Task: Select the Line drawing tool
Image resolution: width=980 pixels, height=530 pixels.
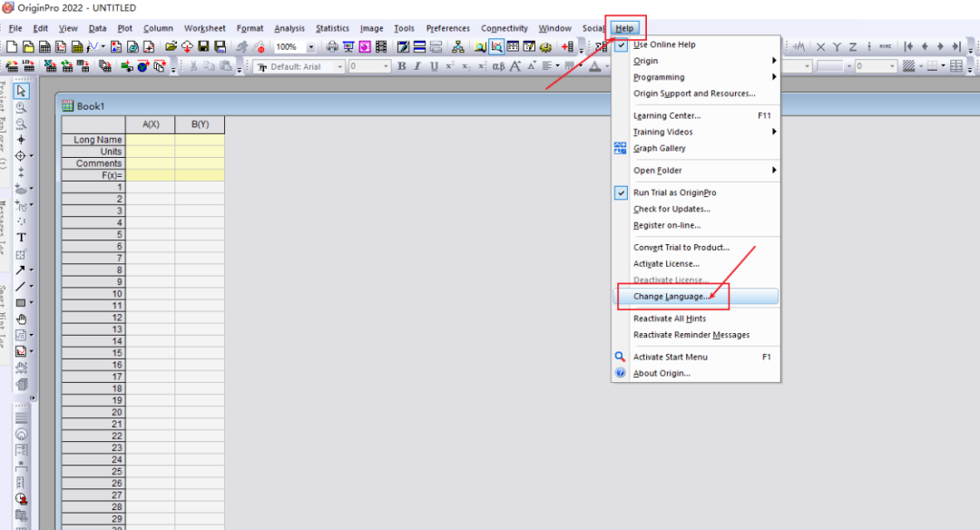Action: click(20, 286)
